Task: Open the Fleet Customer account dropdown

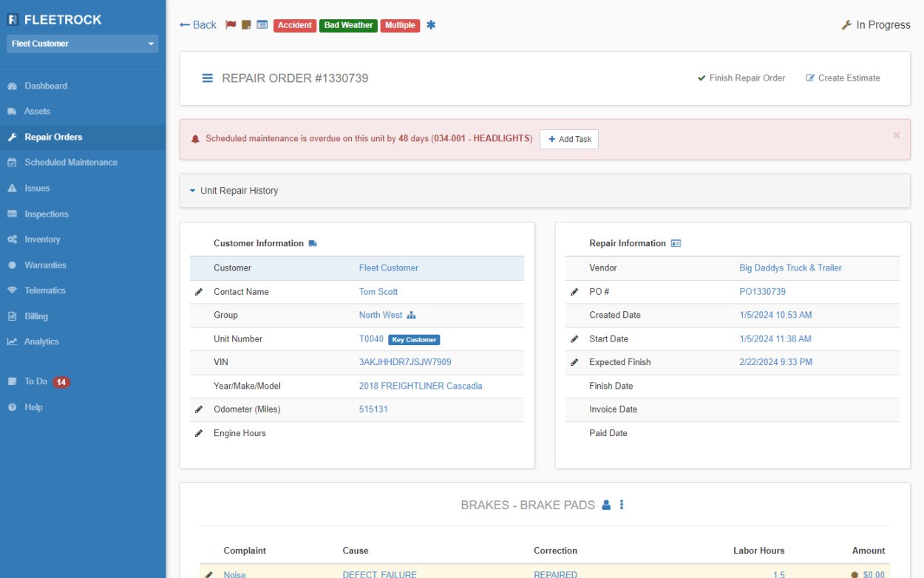Action: [83, 44]
